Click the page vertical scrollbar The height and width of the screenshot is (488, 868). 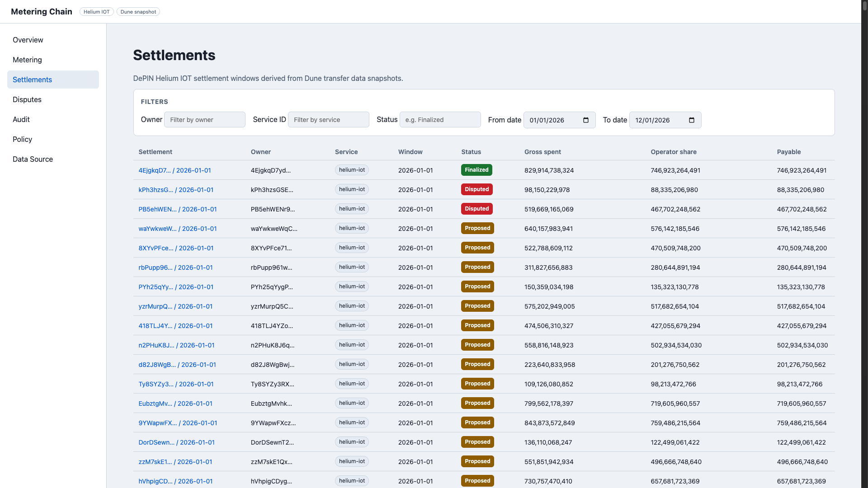[864, 244]
